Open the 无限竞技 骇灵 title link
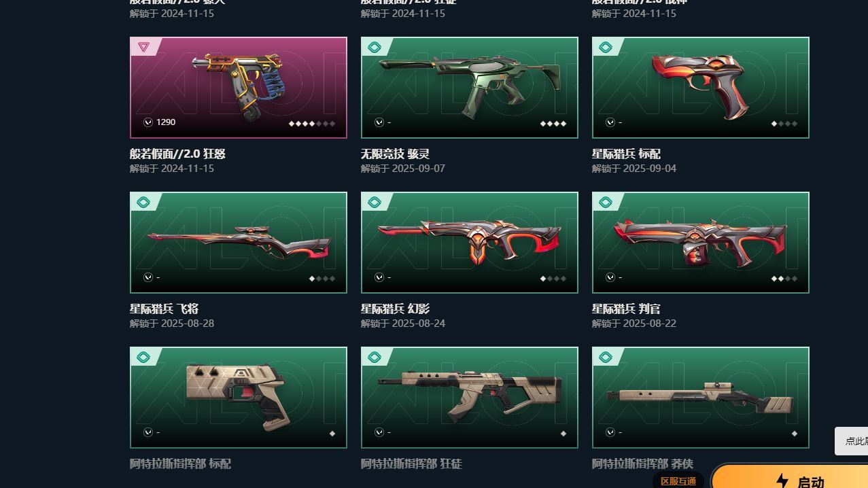 tap(395, 154)
